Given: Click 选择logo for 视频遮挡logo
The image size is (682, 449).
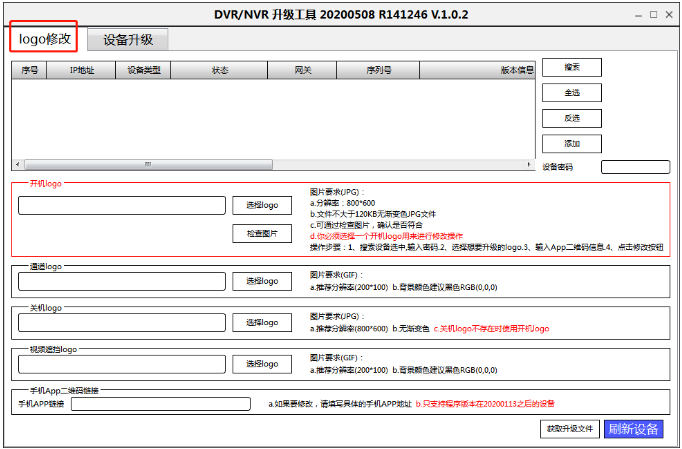Looking at the screenshot, I should tap(262, 364).
